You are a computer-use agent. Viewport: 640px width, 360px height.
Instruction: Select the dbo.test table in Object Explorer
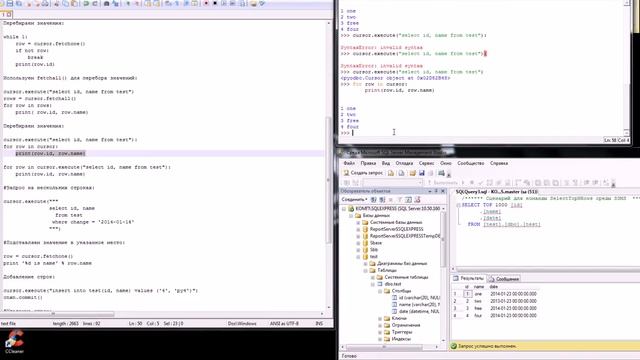pyautogui.click(x=393, y=284)
